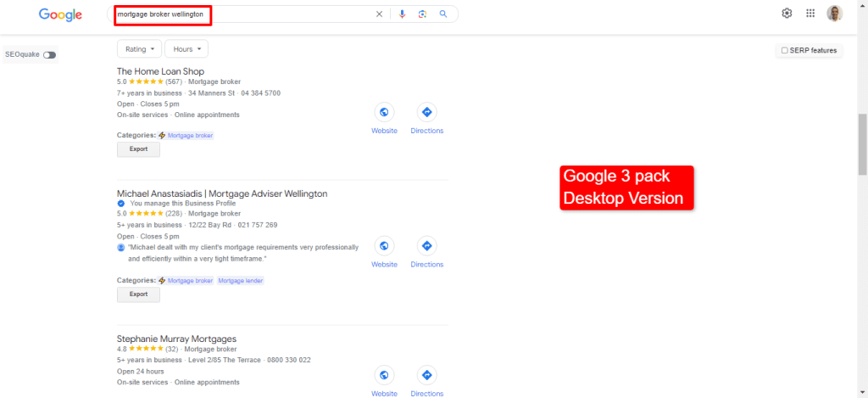Expand the Hours filter dropdown
Image resolution: width=868 pixels, height=398 pixels.
pos(186,48)
